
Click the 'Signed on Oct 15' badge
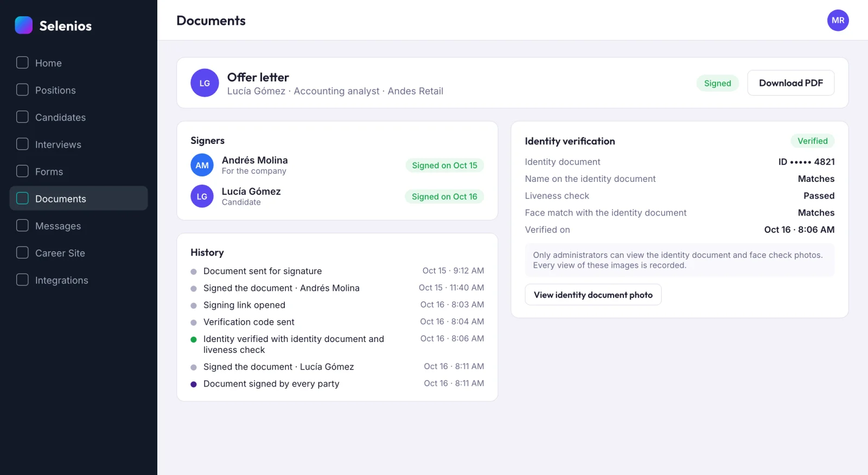click(444, 166)
